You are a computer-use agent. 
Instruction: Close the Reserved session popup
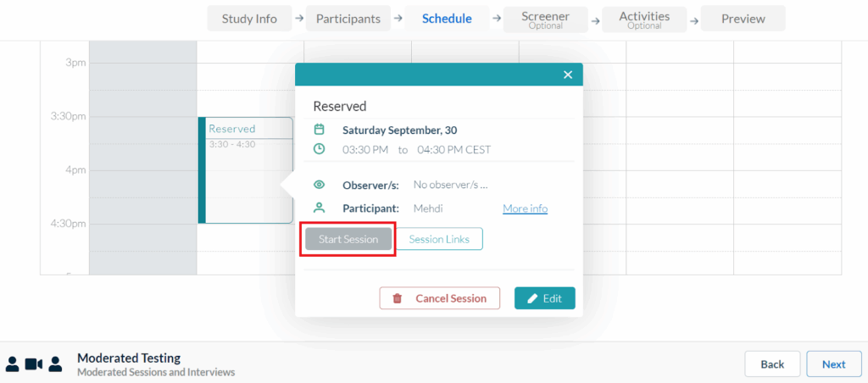(568, 75)
